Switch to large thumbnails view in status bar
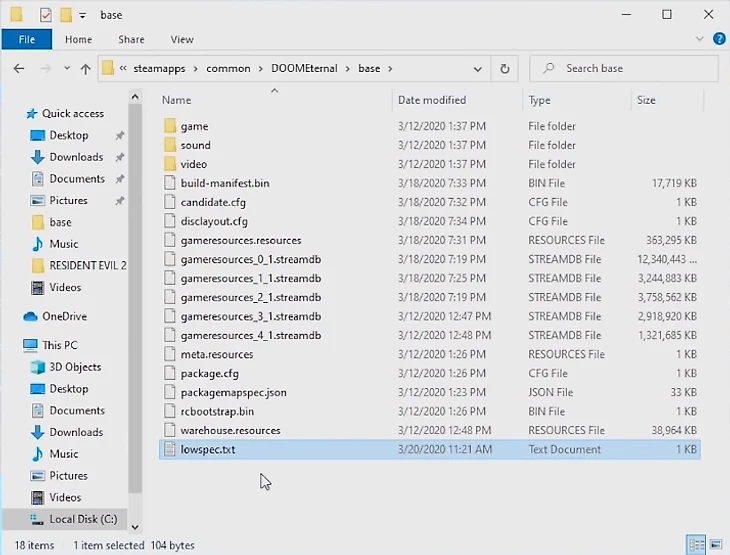Image resolution: width=730 pixels, height=555 pixels. coord(716,545)
